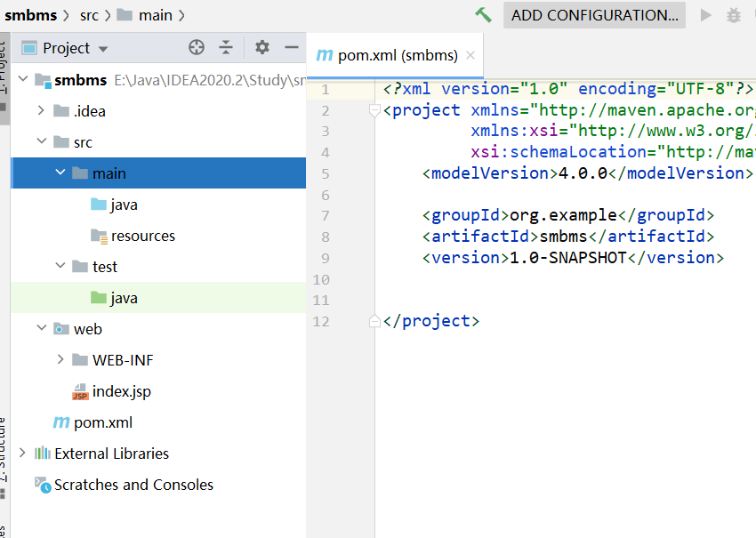
Task: Click src in the breadcrumb path
Action: [89, 15]
